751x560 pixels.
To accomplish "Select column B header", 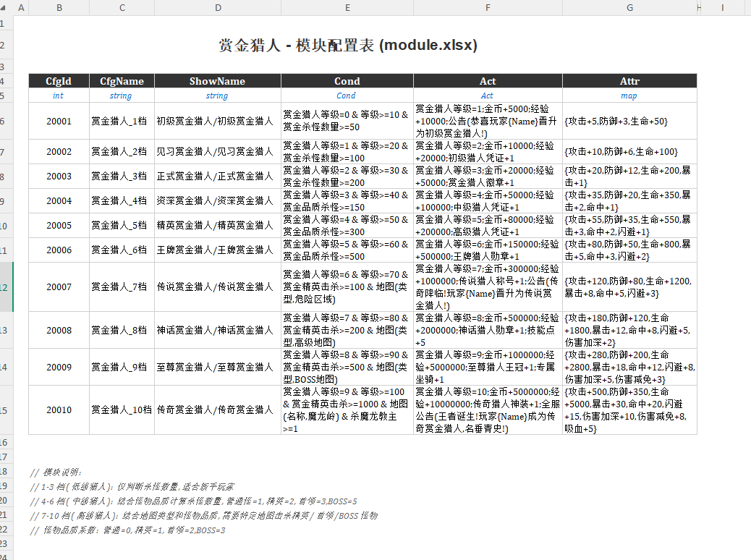I will coord(59,8).
